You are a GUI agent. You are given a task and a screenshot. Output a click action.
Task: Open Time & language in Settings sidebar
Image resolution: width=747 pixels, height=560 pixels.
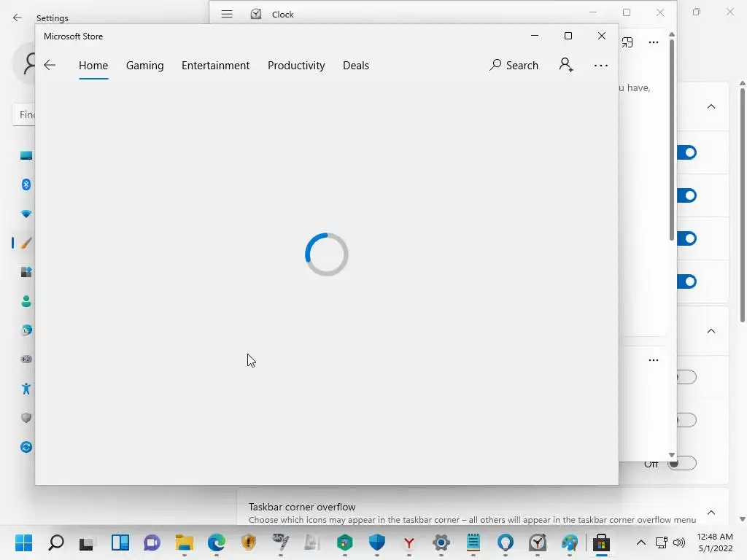coord(26,330)
